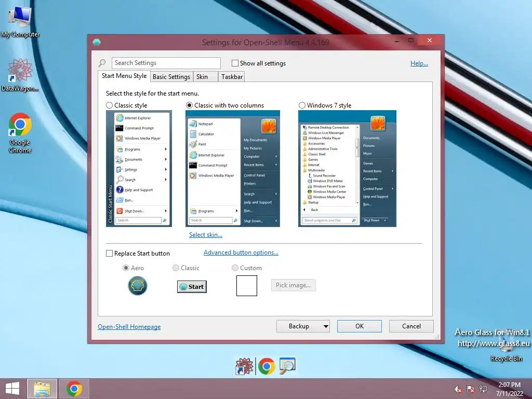Click the floating DataWagon dock icon
The height and width of the screenshot is (399, 532).
[244, 366]
